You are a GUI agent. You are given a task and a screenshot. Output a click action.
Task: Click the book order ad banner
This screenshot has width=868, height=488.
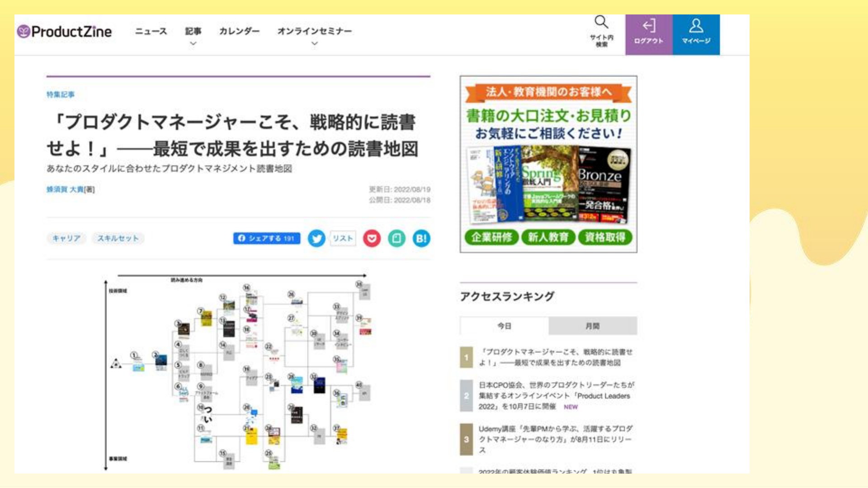click(548, 164)
